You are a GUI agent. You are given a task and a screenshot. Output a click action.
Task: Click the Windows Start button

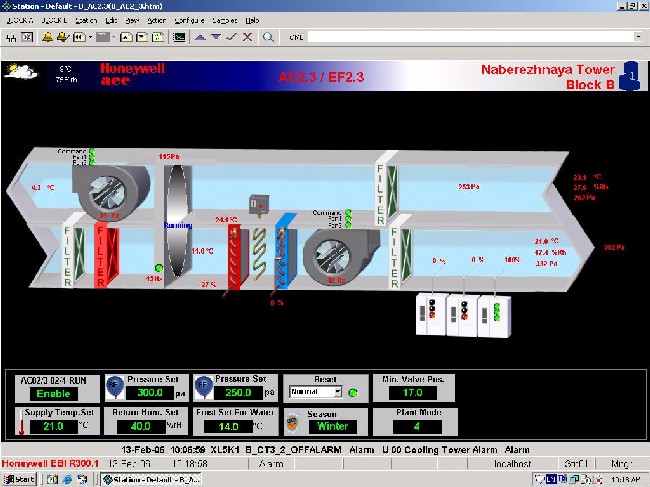[x=19, y=479]
